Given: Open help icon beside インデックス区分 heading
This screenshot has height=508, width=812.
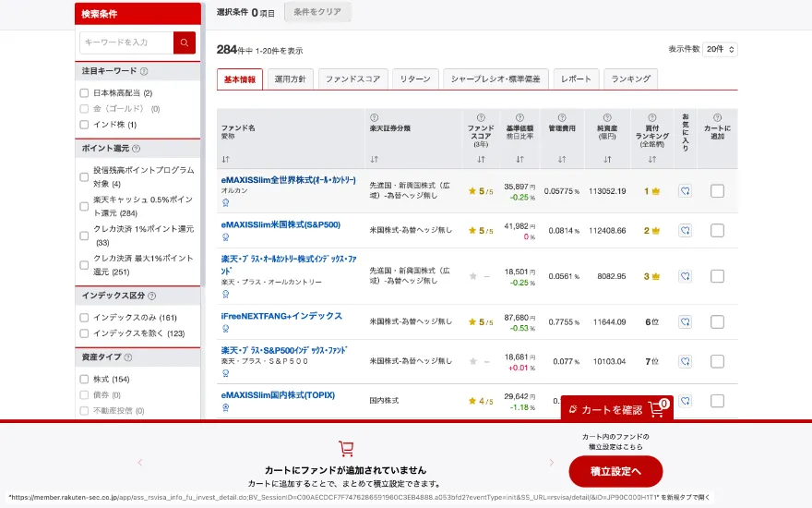Looking at the screenshot, I should [x=151, y=296].
